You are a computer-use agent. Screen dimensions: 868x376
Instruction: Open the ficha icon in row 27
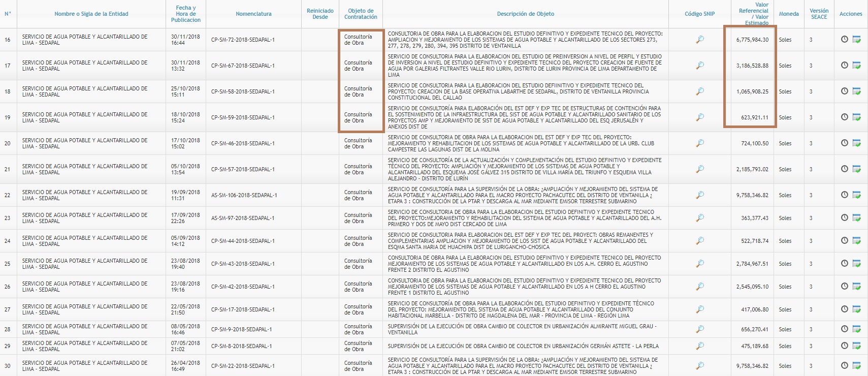[x=856, y=309]
